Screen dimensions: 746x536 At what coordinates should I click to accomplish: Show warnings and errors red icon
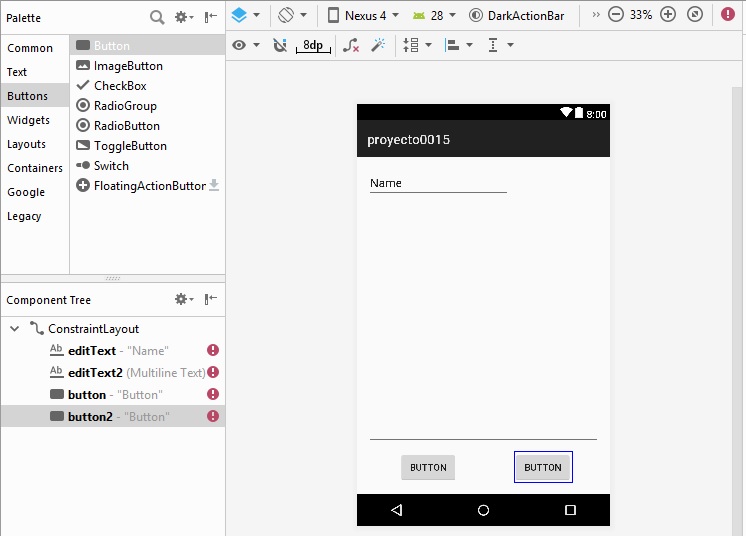pos(728,15)
